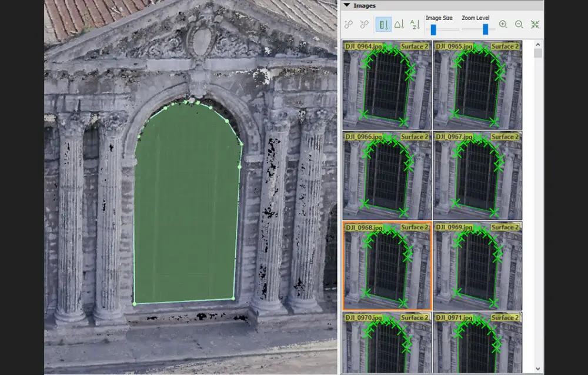Select the DJI_0964.jpg thumbnail
Screen dimensions: 588x375
387,85
